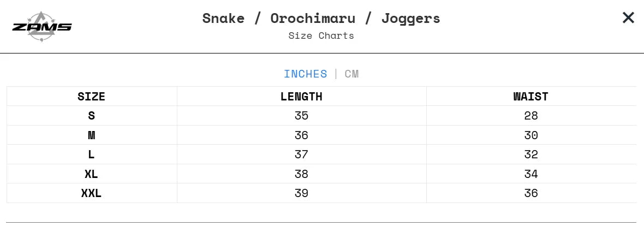Click the ZAMS logo
The height and width of the screenshot is (238, 644).
pyautogui.click(x=42, y=27)
